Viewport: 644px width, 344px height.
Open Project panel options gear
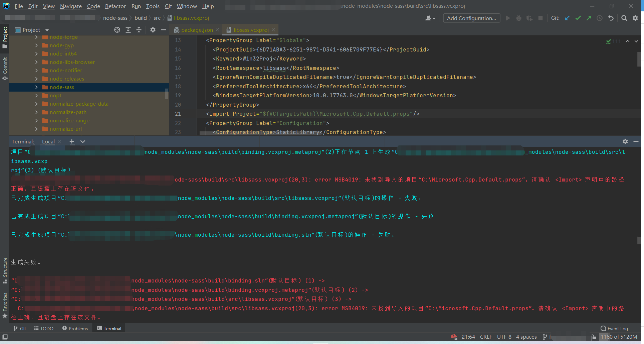pos(153,30)
